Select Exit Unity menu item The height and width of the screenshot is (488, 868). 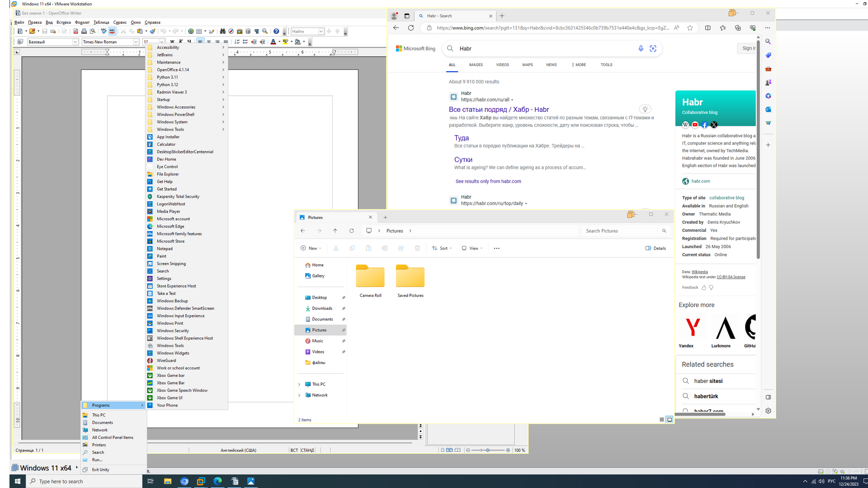pyautogui.click(x=114, y=469)
